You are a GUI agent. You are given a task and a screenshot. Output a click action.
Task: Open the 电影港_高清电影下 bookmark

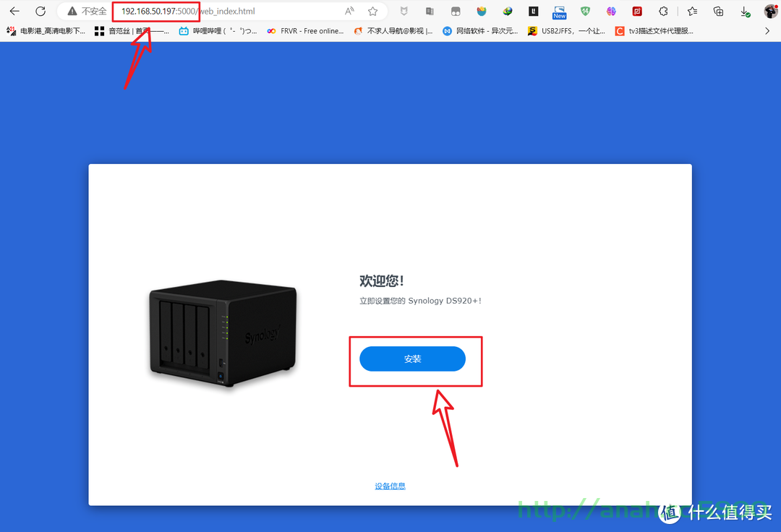[46, 31]
